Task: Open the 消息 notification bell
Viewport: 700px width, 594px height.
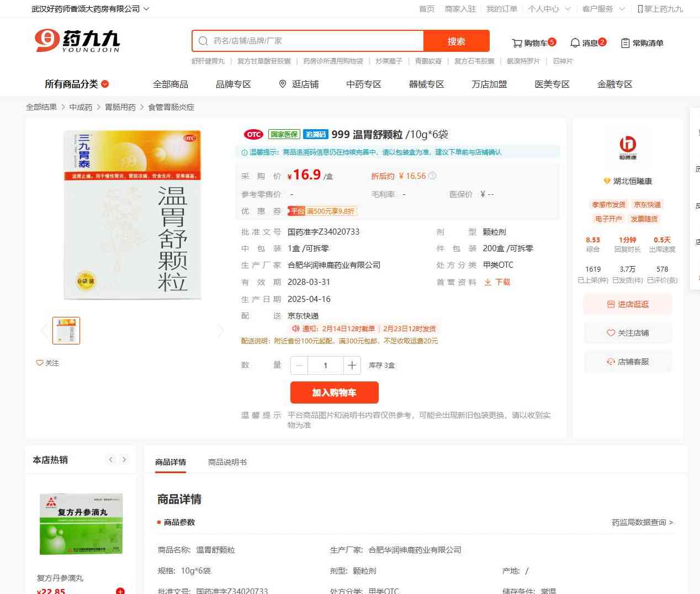Action: click(575, 43)
